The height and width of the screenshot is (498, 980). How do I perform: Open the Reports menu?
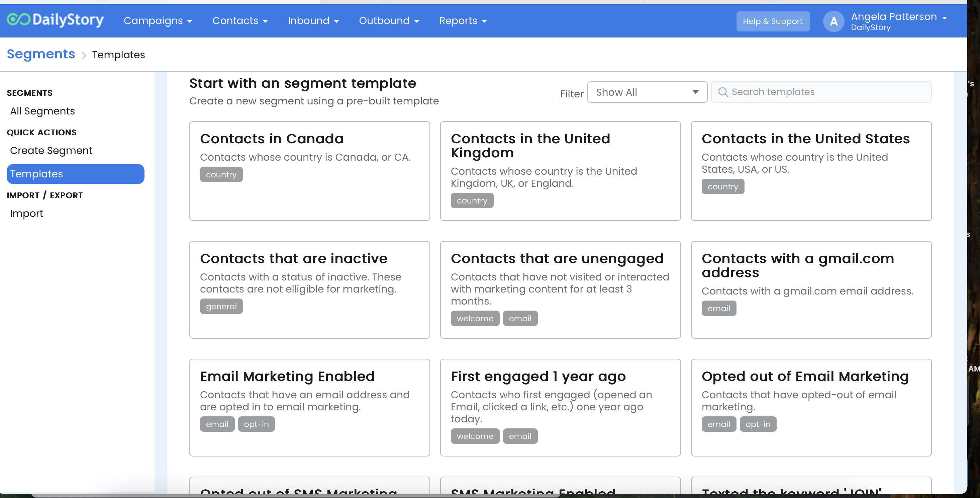[463, 21]
